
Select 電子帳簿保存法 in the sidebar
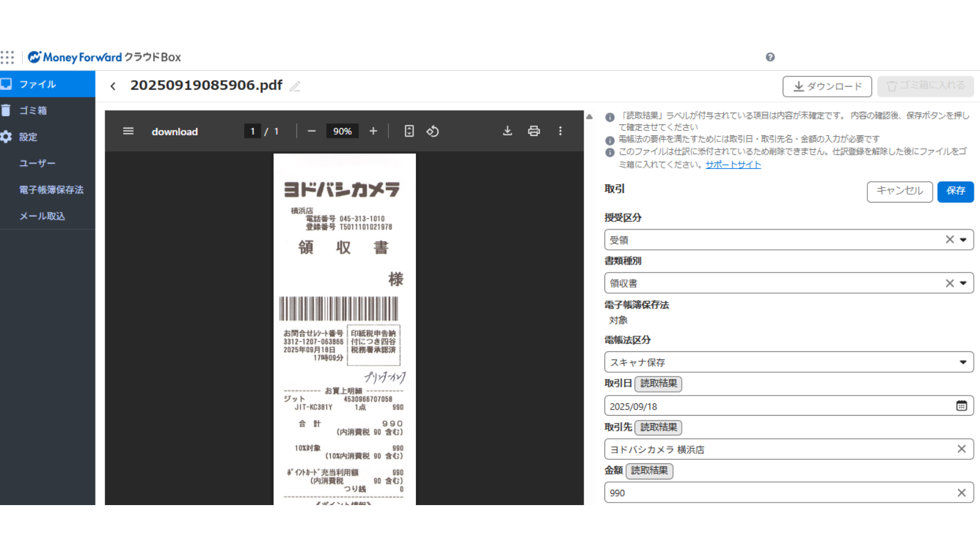point(51,190)
